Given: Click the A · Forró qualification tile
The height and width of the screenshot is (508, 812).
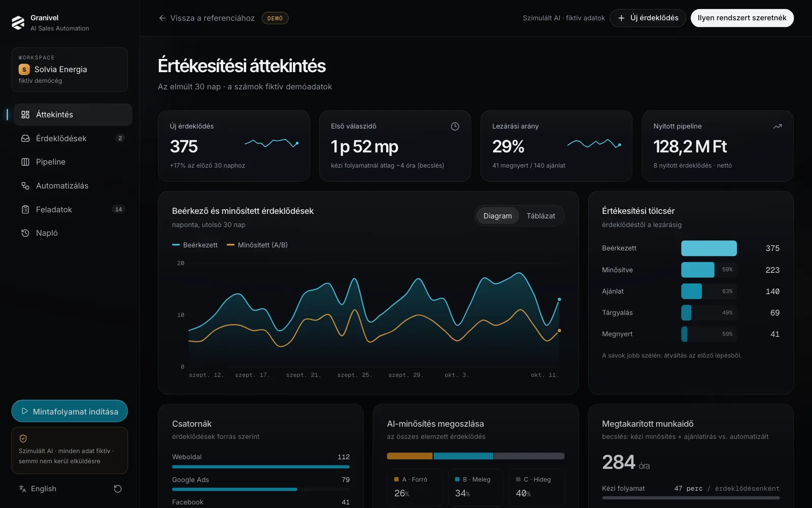Looking at the screenshot, I should 415,487.
